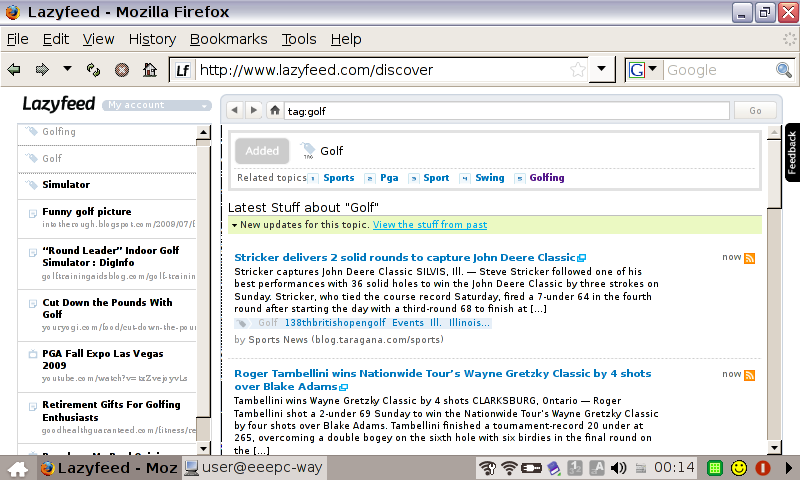Open the Pga related topic
The image size is (800, 480).
389,178
